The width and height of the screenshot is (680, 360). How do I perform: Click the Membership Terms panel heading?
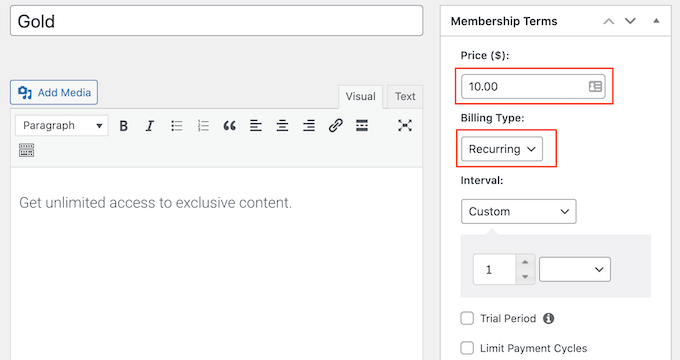pyautogui.click(x=504, y=21)
